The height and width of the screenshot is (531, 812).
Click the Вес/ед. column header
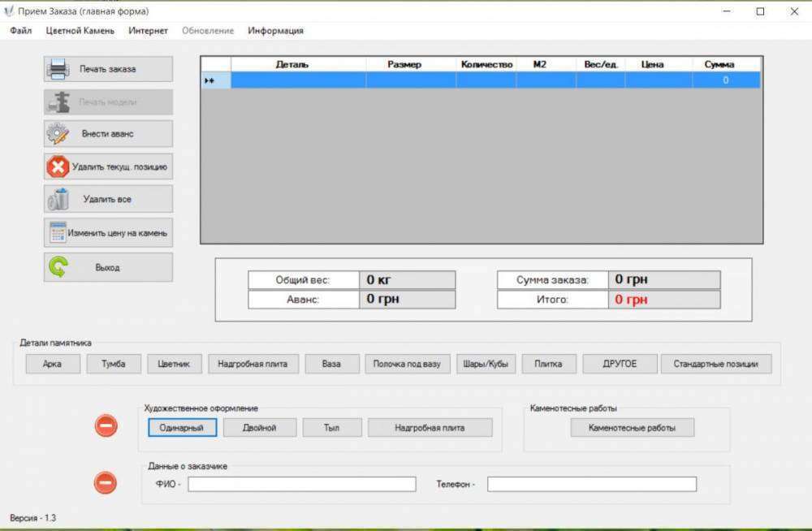[601, 64]
